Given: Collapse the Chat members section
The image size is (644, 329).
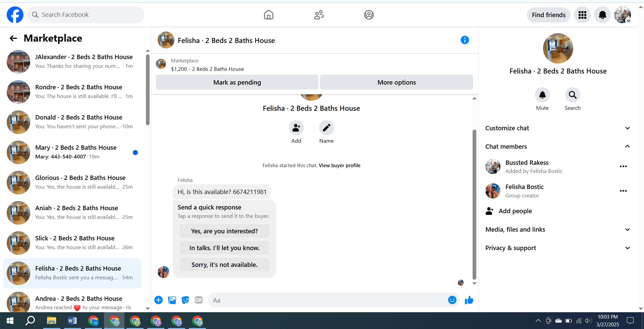Looking at the screenshot, I should point(558,147).
